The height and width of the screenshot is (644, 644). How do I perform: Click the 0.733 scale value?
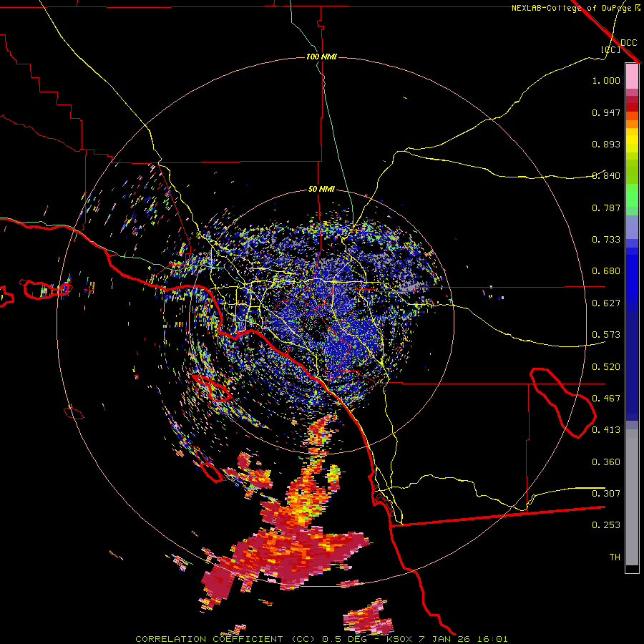tap(606, 240)
